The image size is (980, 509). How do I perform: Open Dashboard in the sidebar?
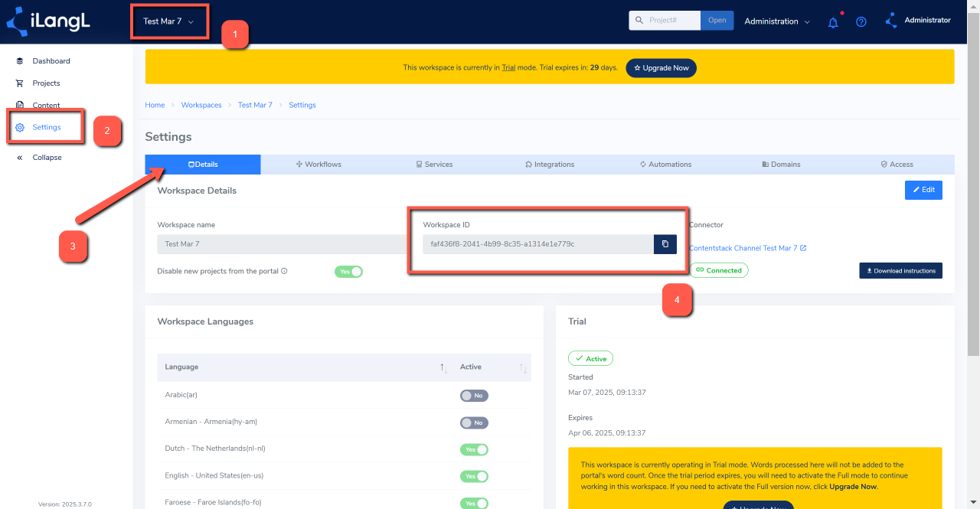pyautogui.click(x=51, y=61)
